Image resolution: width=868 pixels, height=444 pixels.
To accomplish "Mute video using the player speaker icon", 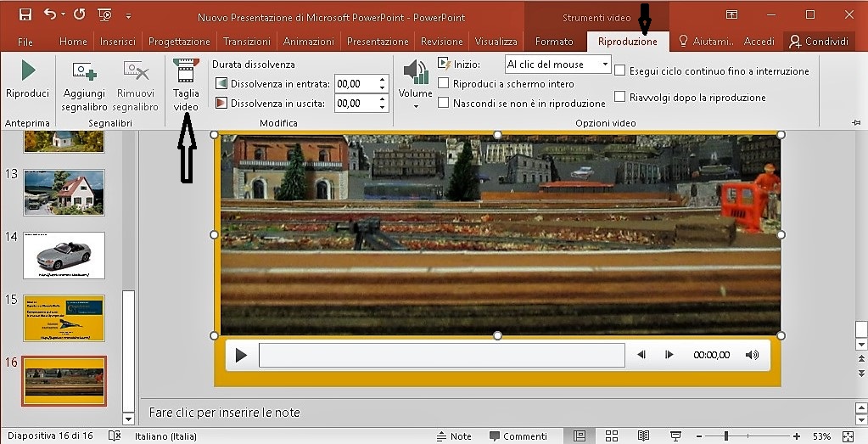I will point(751,355).
